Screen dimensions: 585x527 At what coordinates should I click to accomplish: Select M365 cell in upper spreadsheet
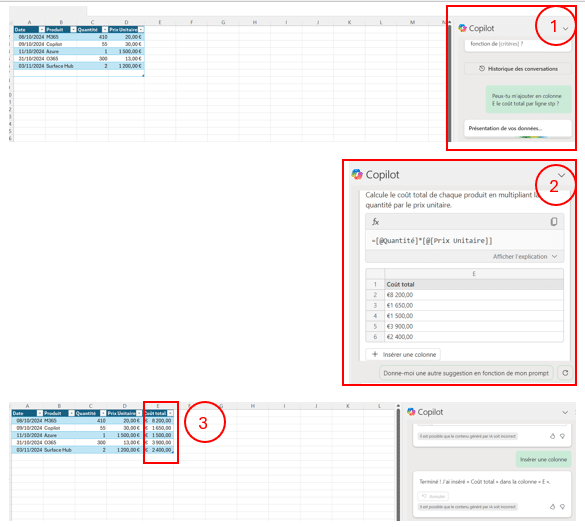click(61, 37)
